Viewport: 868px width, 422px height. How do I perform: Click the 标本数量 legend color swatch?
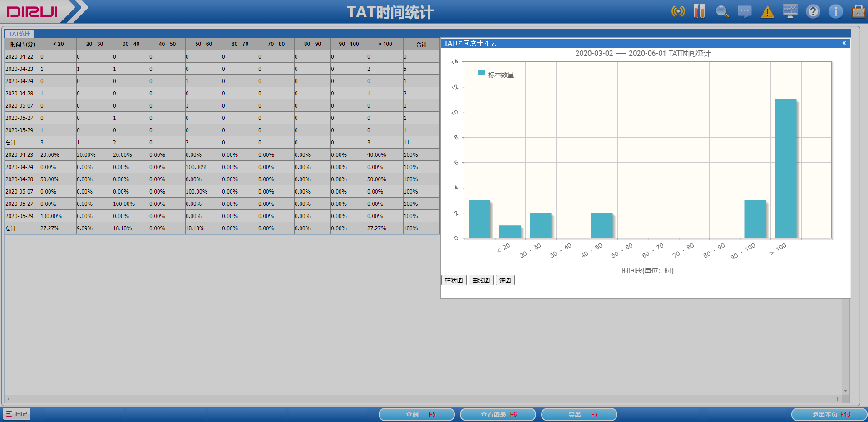481,73
